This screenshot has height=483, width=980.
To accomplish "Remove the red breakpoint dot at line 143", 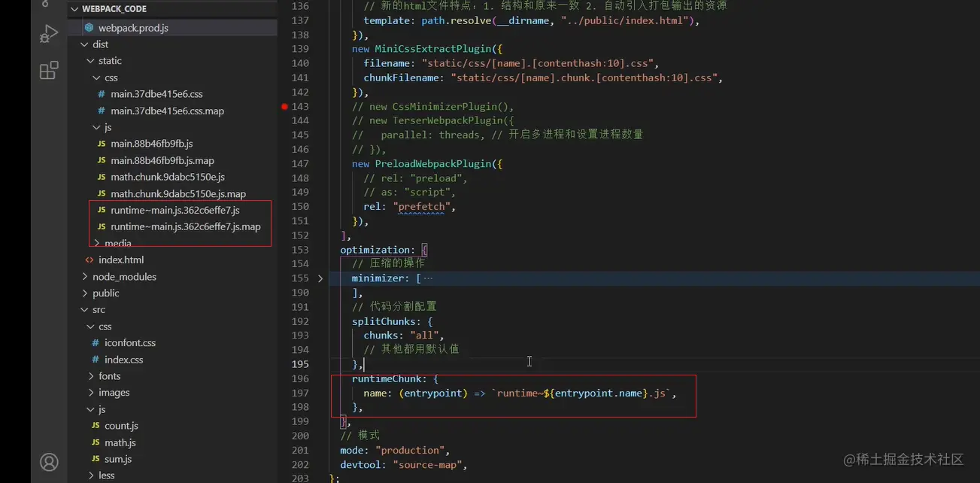I will [284, 107].
